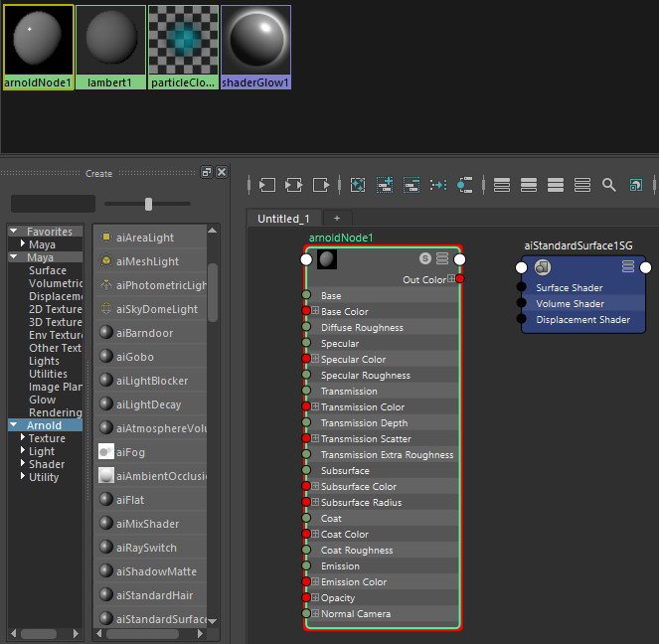The width and height of the screenshot is (659, 644).
Task: Click the Input and output connections icon
Action: click(293, 185)
